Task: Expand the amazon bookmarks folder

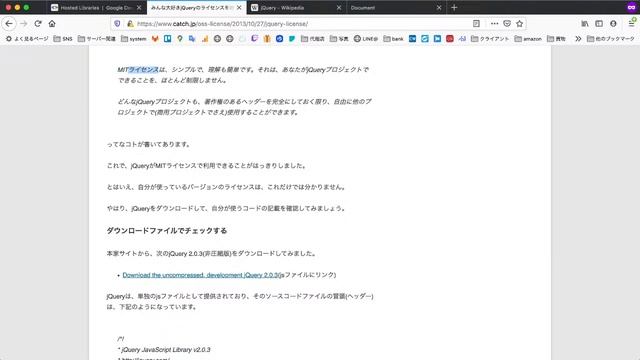Action: pyautogui.click(x=528, y=39)
